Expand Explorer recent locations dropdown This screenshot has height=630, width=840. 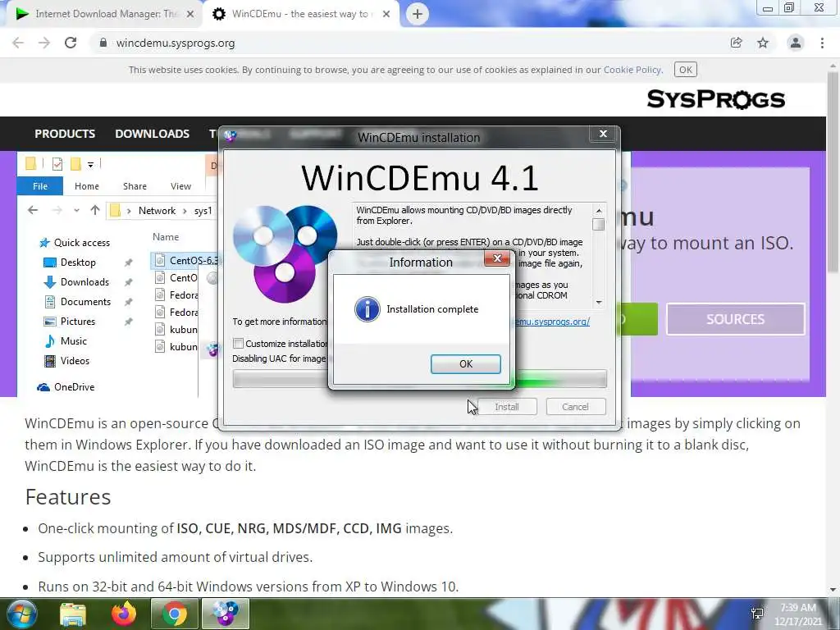76,211
